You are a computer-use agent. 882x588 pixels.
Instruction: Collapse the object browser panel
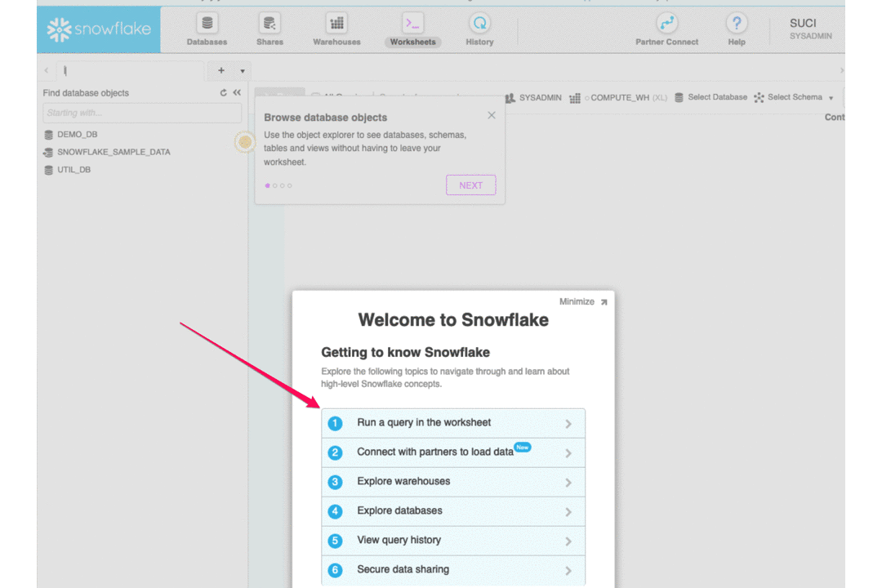tap(237, 93)
